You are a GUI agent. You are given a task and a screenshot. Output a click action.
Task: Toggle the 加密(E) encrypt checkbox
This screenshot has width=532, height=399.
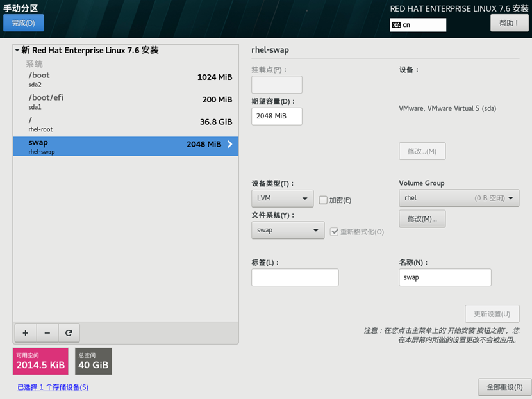point(323,200)
